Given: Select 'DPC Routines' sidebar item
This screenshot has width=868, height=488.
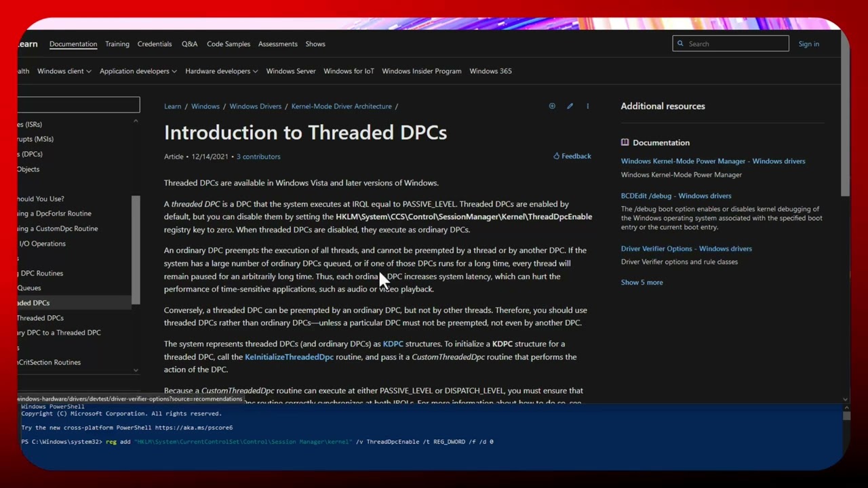Looking at the screenshot, I should click(41, 273).
